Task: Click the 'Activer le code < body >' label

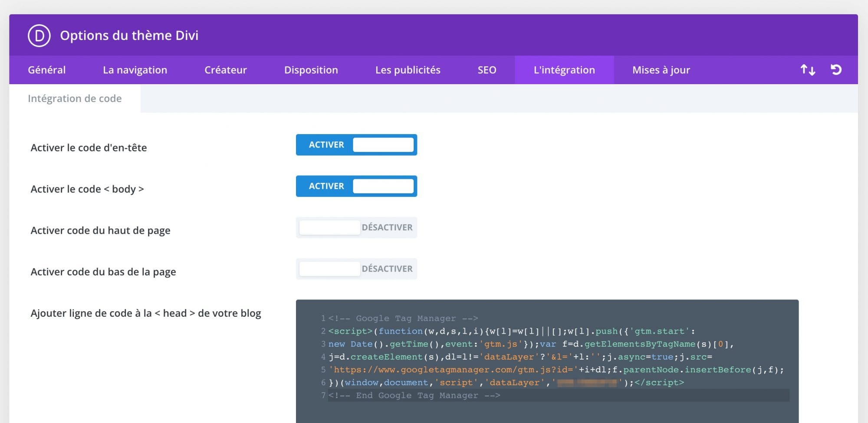Action: coord(87,189)
